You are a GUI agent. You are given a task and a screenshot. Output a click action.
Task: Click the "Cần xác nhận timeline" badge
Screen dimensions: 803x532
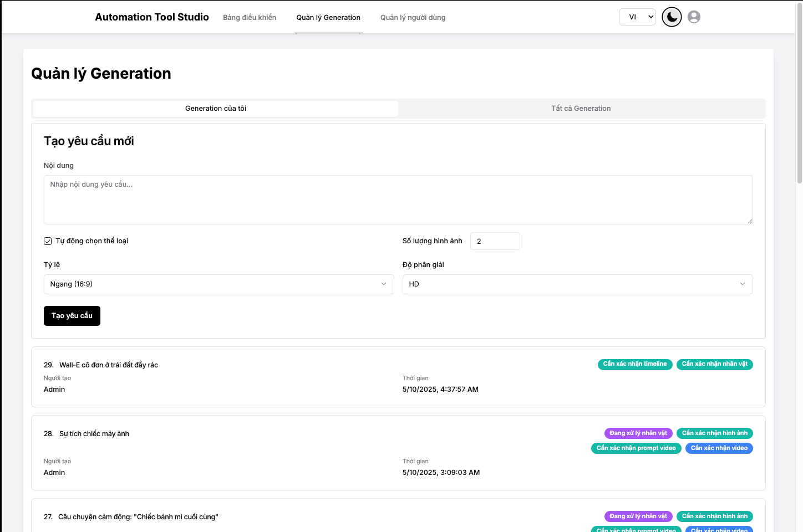(635, 364)
